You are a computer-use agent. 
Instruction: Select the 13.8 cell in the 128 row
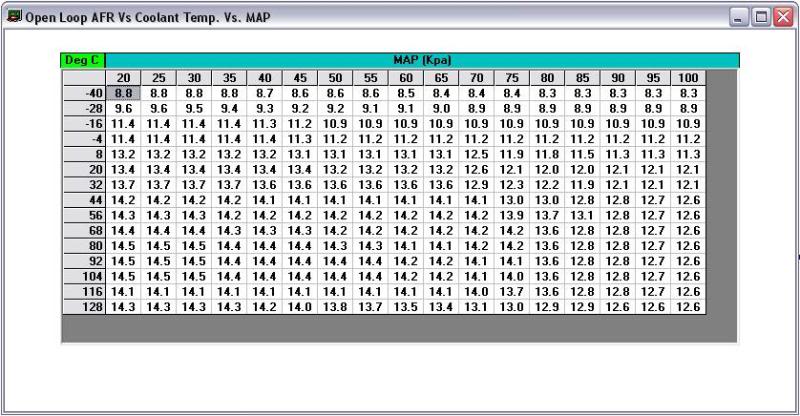(x=335, y=307)
